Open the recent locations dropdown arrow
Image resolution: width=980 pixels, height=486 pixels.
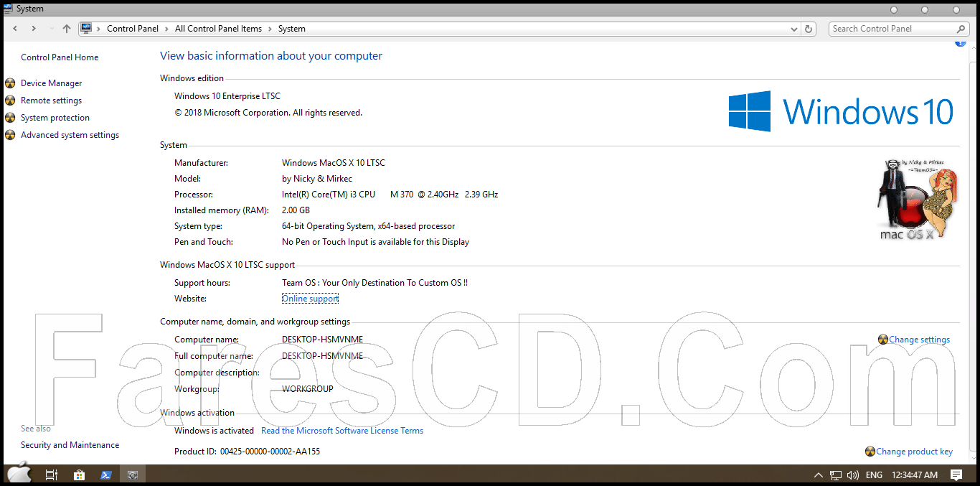(51, 29)
